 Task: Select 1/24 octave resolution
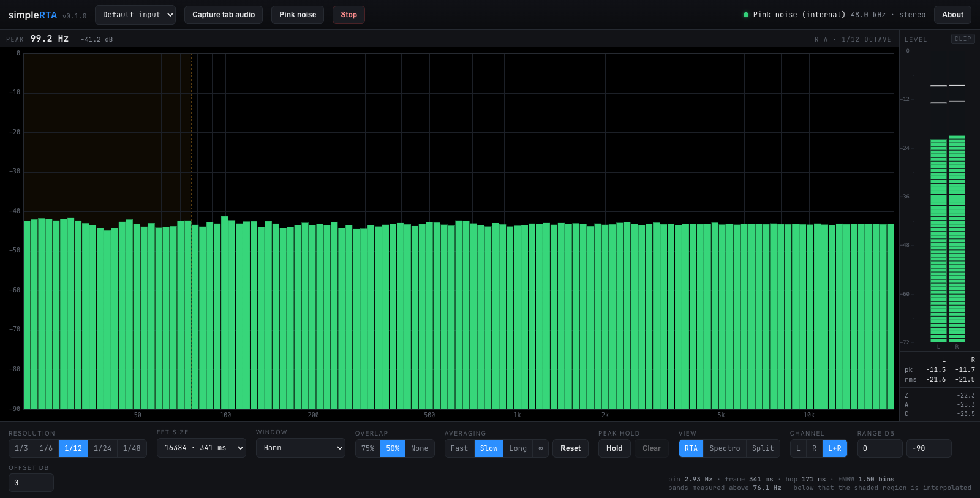coord(102,448)
